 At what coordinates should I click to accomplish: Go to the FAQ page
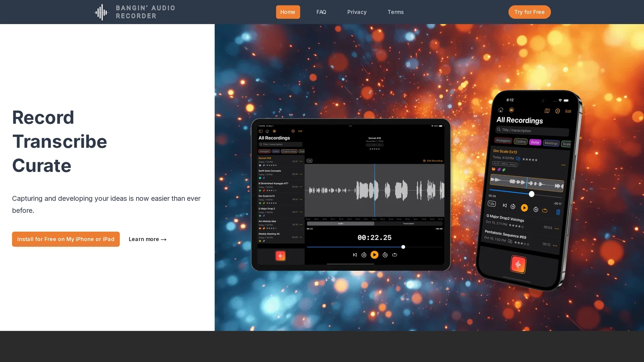tap(321, 12)
